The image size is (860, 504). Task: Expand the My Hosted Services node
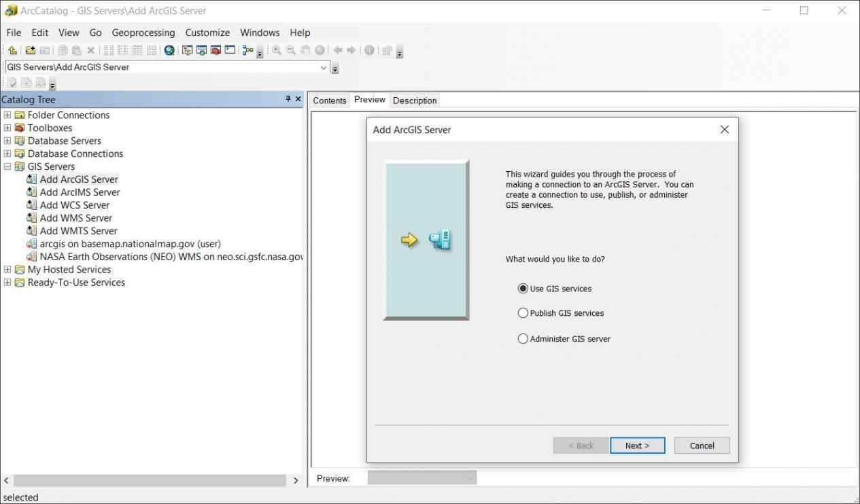(7, 270)
